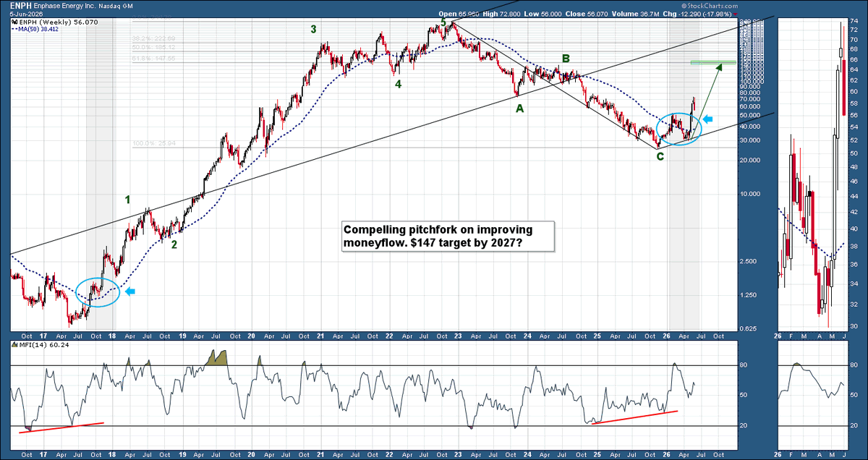Click the Open 65.950 value
The image size is (868, 460).
tap(459, 14)
